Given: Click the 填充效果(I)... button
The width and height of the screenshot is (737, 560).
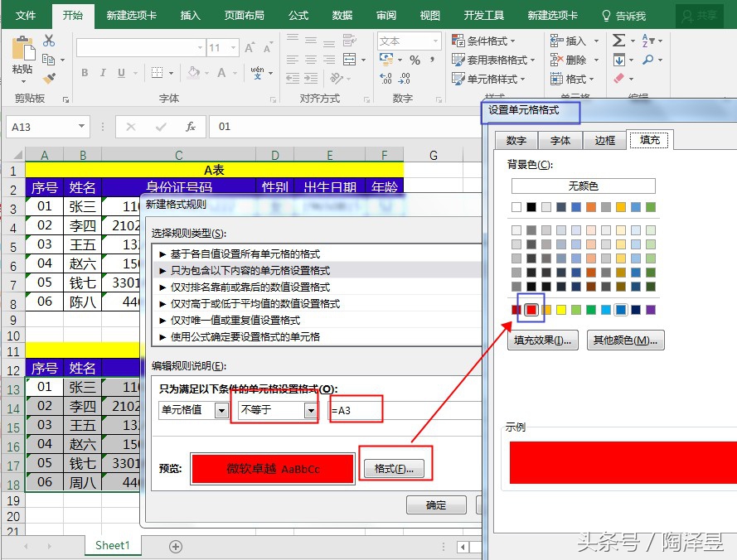Looking at the screenshot, I should pos(542,340).
